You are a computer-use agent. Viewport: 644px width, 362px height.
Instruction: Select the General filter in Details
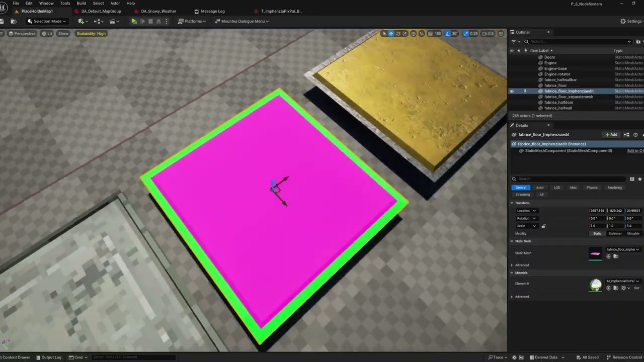coord(521,188)
